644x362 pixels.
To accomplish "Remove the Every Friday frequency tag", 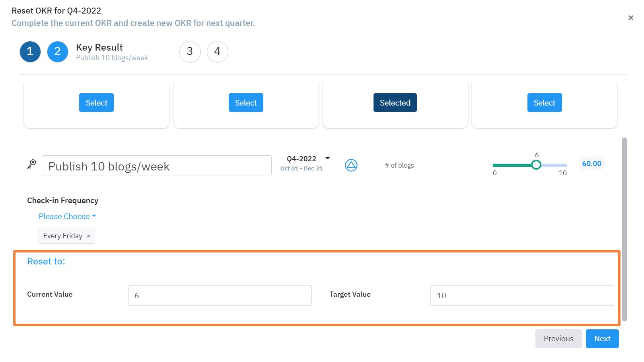I will coord(88,236).
